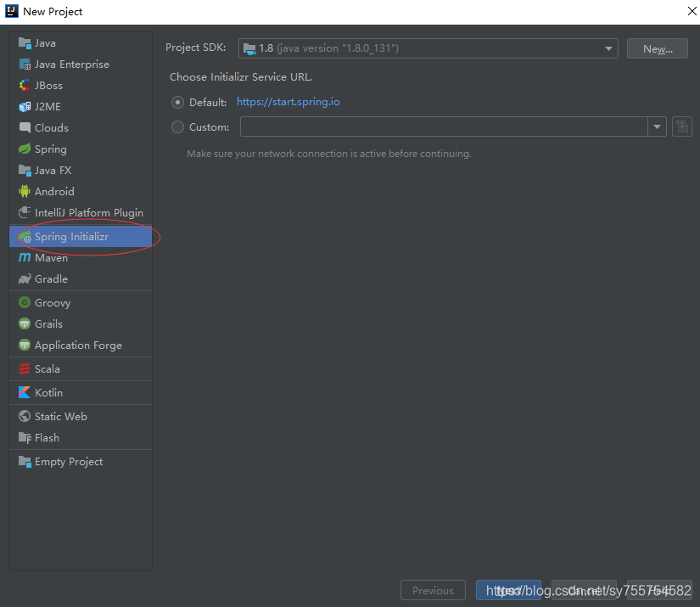Screen dimensions: 700x607
Task: Click the IntelliJ Platform Plugin icon
Action: (x=25, y=212)
